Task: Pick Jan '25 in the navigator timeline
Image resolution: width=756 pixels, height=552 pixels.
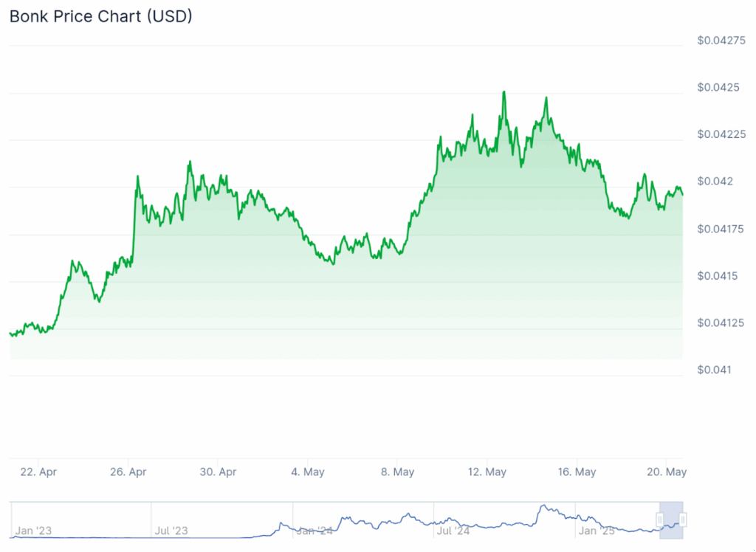Action: click(x=596, y=530)
